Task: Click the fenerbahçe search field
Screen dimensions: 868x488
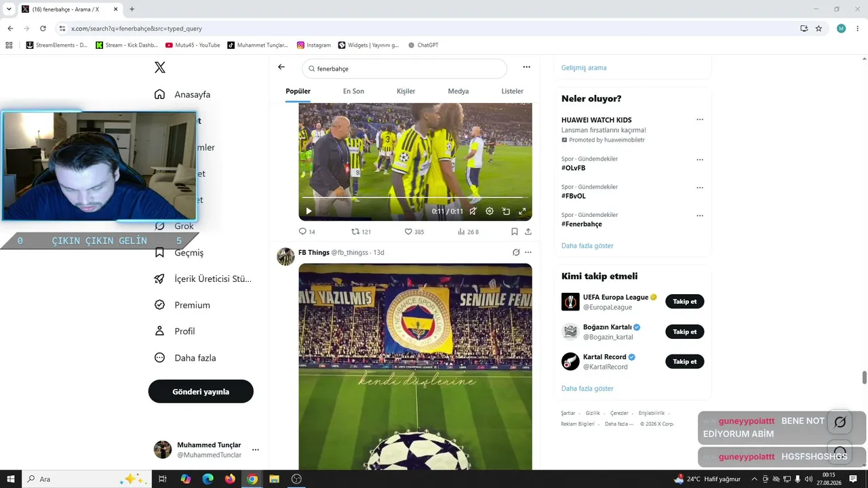Action: [405, 68]
